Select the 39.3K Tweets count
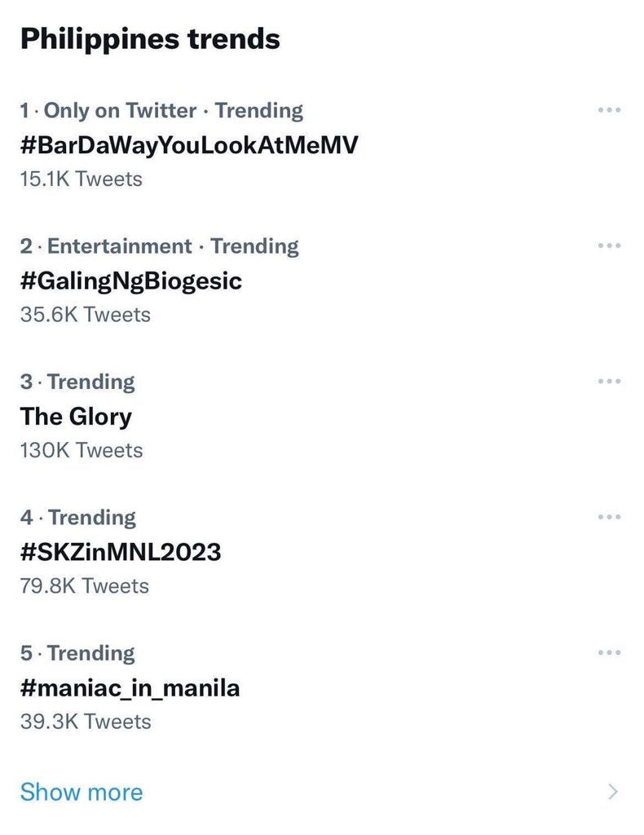The height and width of the screenshot is (835, 644). click(85, 722)
